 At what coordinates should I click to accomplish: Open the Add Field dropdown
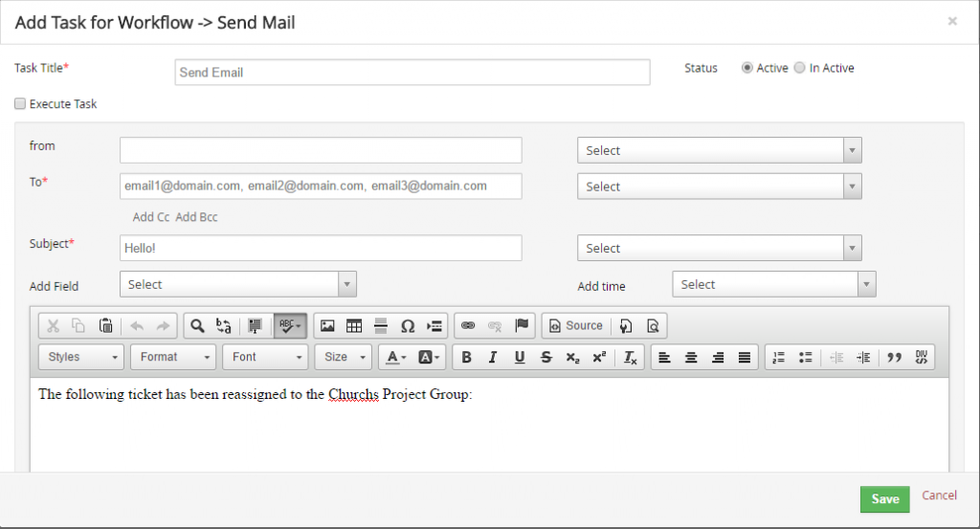pyautogui.click(x=238, y=284)
